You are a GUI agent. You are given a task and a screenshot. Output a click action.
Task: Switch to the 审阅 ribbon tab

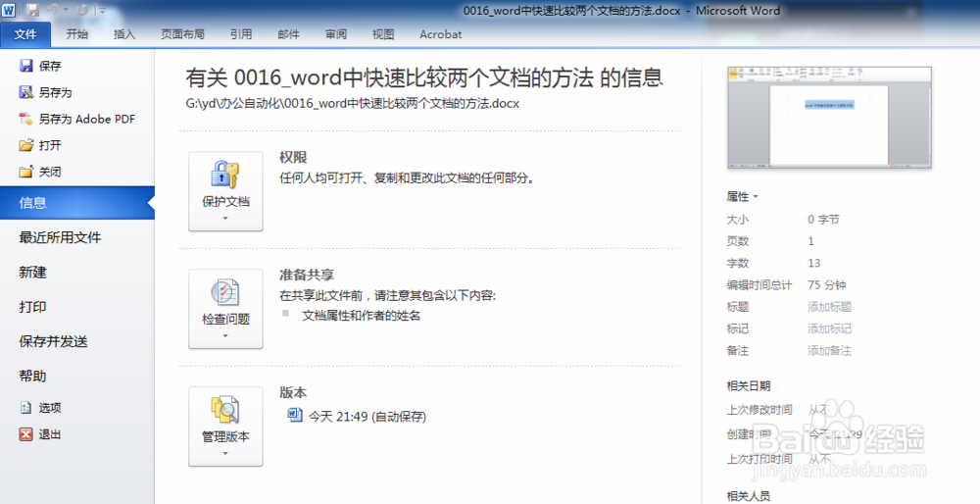click(335, 34)
